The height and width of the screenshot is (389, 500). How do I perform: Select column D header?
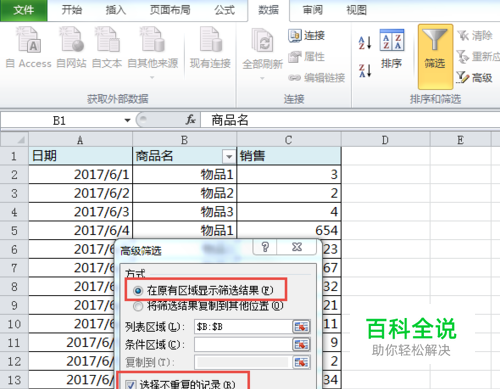385,140
